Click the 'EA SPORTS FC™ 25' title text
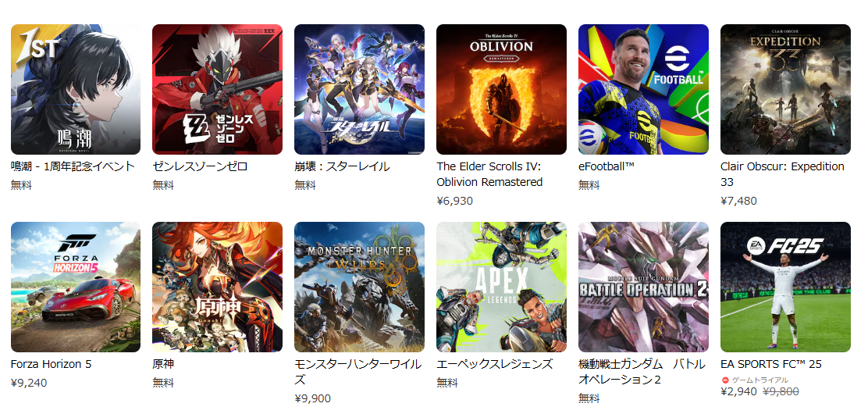Image resolution: width=868 pixels, height=414 pixels. click(770, 364)
